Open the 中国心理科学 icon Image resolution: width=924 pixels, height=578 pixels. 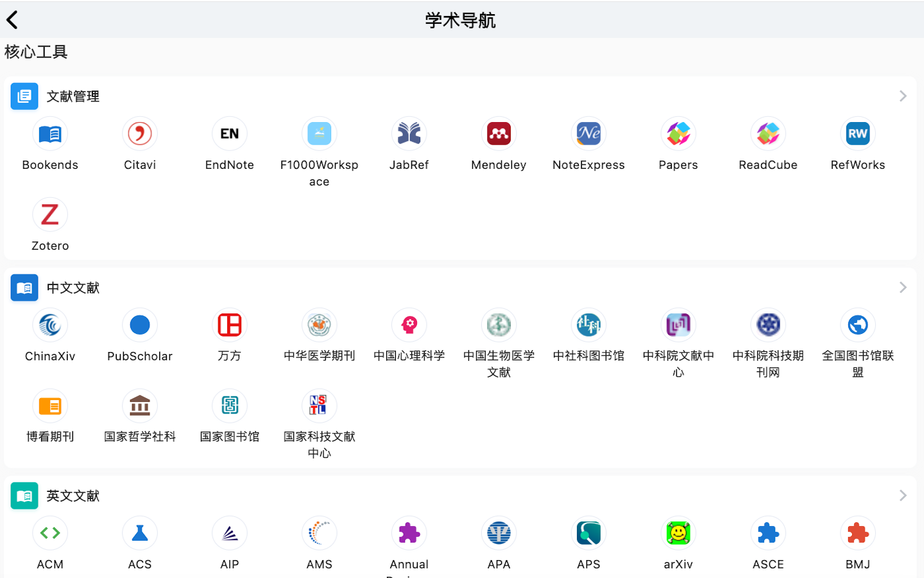coord(409,325)
